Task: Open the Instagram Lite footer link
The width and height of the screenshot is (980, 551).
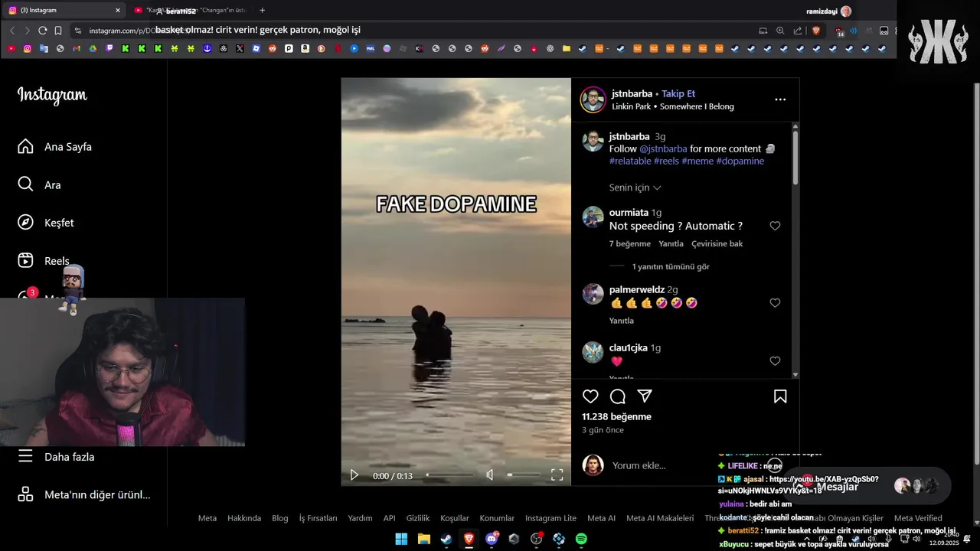Action: (550, 518)
